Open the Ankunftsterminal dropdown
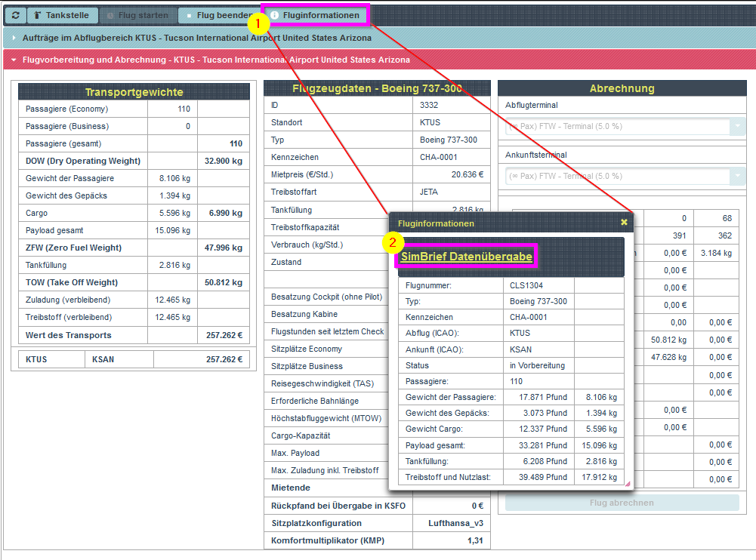Screen dimensions: 756x560 pyautogui.click(x=625, y=176)
